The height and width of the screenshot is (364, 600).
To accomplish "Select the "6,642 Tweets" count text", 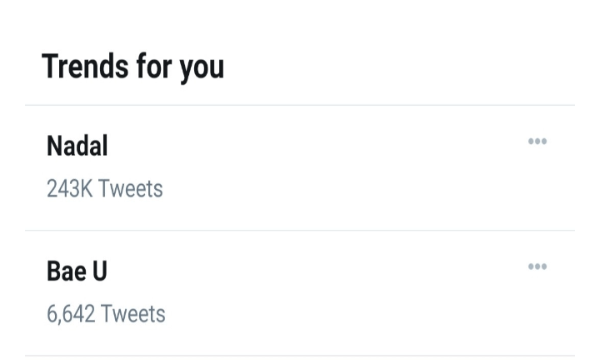I will point(106,314).
